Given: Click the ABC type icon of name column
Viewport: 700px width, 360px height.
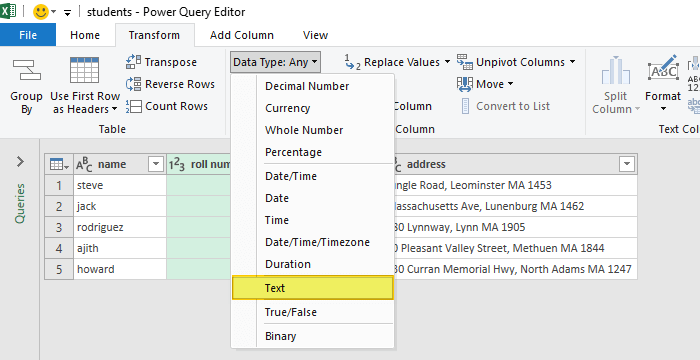Looking at the screenshot, I should click(x=83, y=164).
